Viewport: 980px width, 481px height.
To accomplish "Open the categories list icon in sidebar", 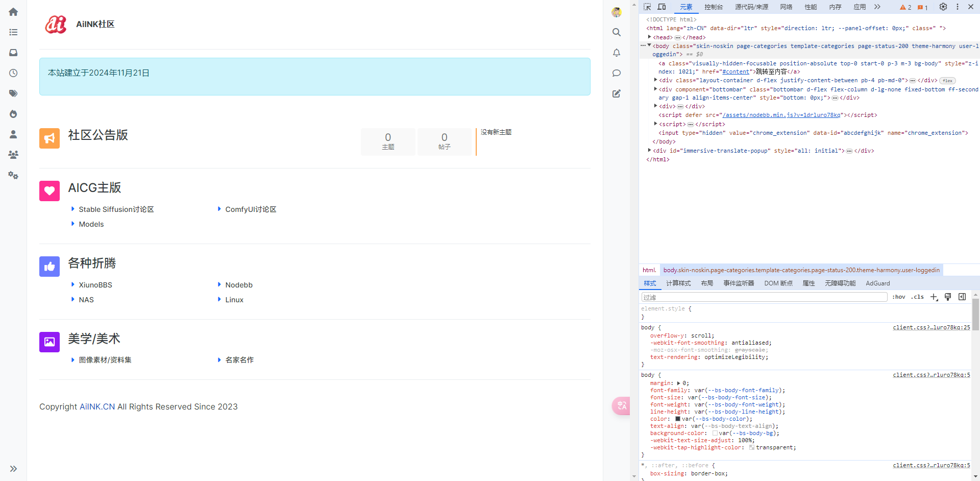I will pos(13,32).
